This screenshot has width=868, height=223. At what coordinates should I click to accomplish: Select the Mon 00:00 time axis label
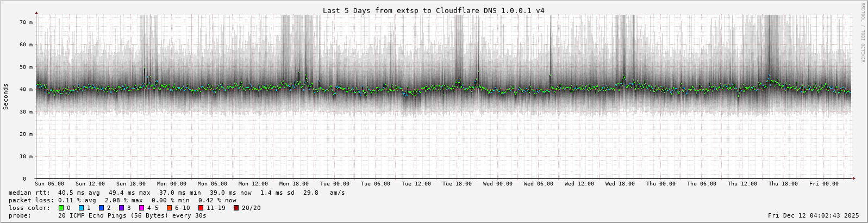click(x=171, y=184)
